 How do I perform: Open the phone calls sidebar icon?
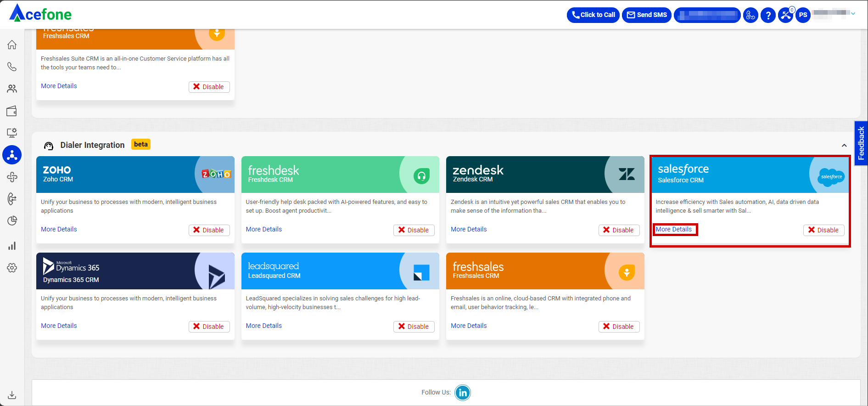(x=12, y=67)
